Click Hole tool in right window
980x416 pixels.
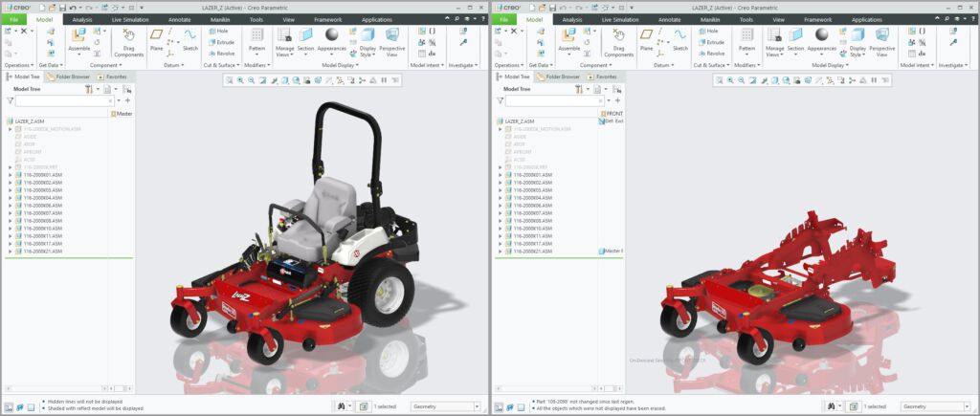tap(708, 32)
